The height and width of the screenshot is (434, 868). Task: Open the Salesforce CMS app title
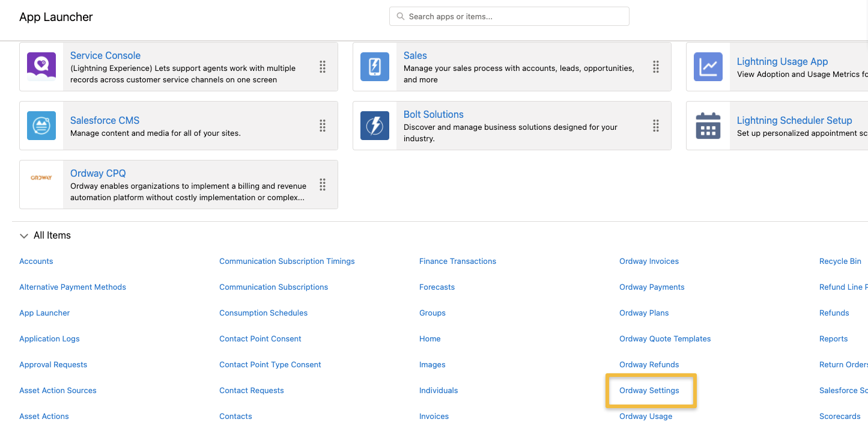coord(105,120)
